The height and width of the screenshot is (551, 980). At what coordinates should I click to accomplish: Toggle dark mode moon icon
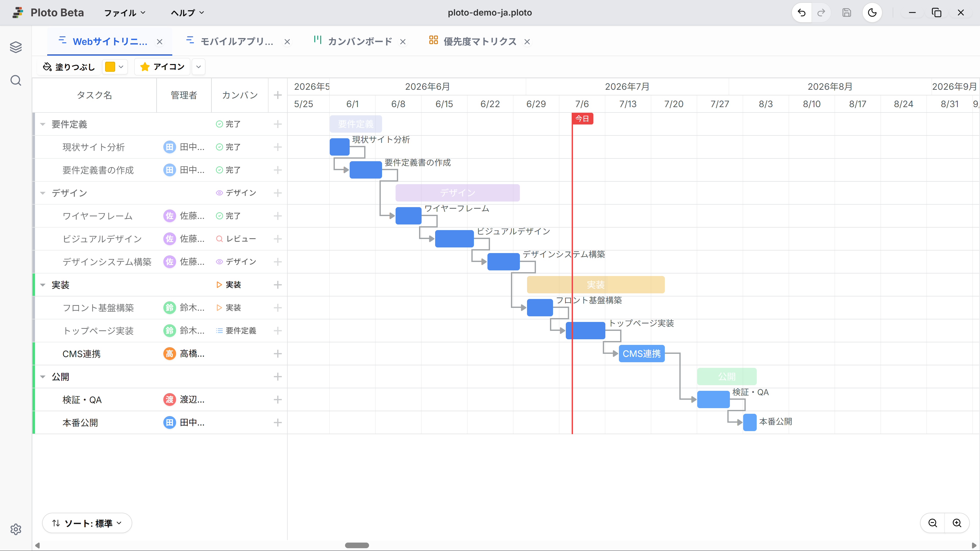point(872,12)
